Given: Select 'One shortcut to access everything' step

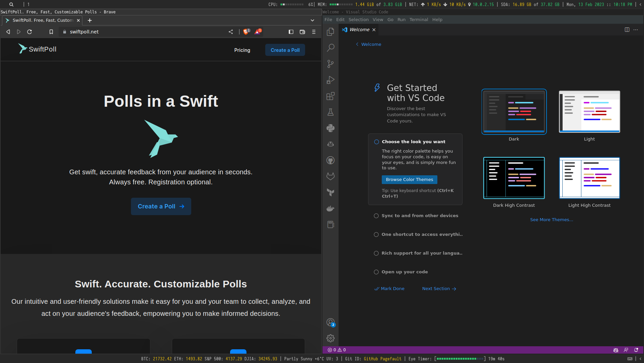Looking at the screenshot, I should (422, 235).
